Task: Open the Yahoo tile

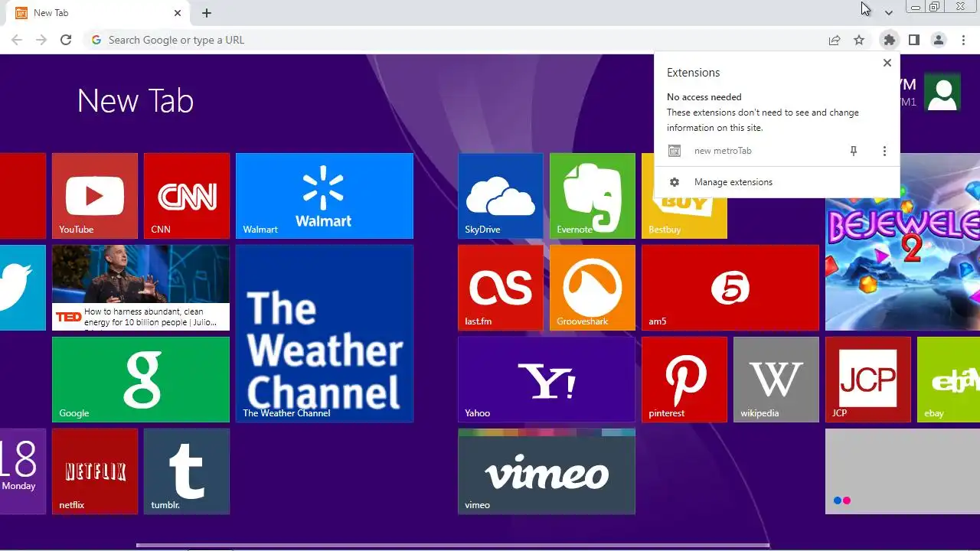Action: (x=547, y=380)
